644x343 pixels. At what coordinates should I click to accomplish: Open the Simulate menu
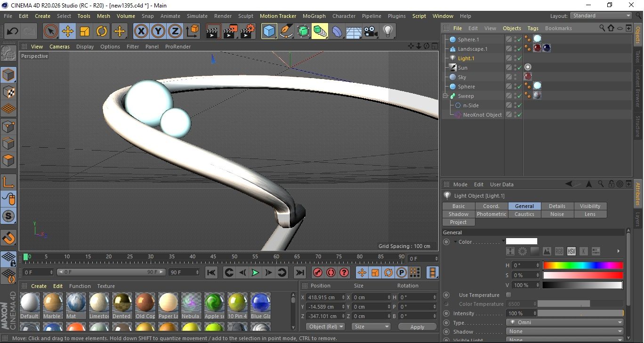click(197, 16)
